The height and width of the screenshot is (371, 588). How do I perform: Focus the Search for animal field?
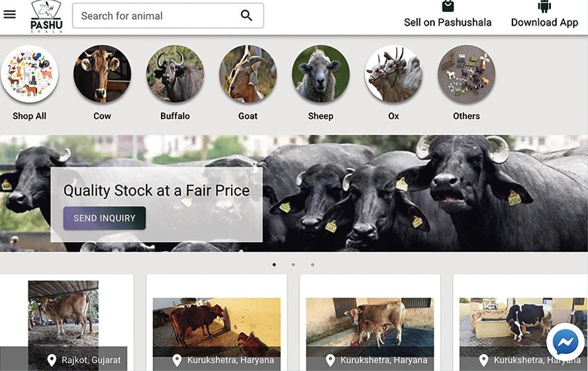[168, 16]
